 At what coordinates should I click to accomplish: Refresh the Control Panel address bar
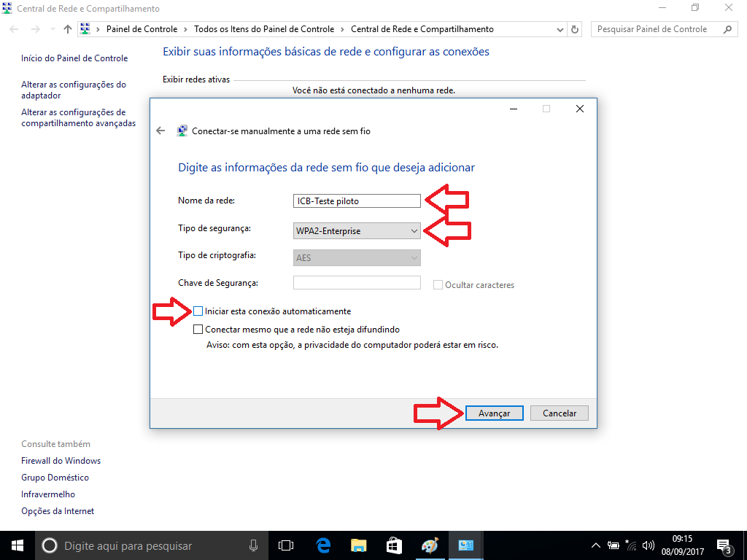pyautogui.click(x=575, y=29)
